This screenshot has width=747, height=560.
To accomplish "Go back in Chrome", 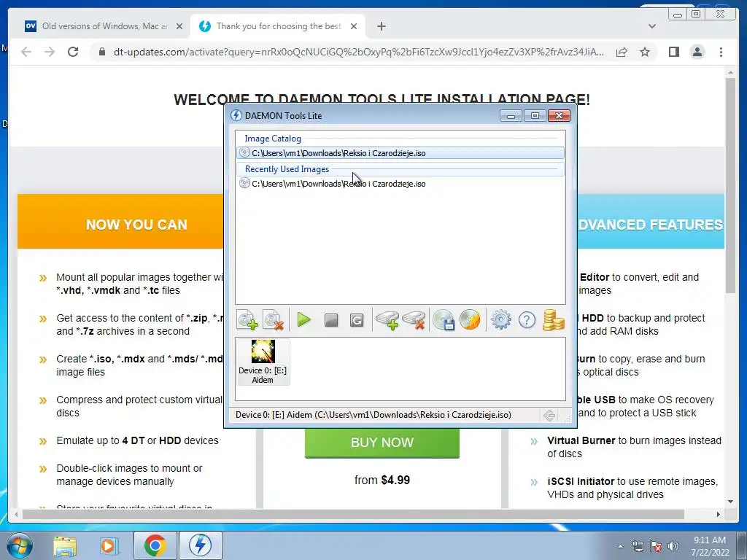I will (26, 52).
